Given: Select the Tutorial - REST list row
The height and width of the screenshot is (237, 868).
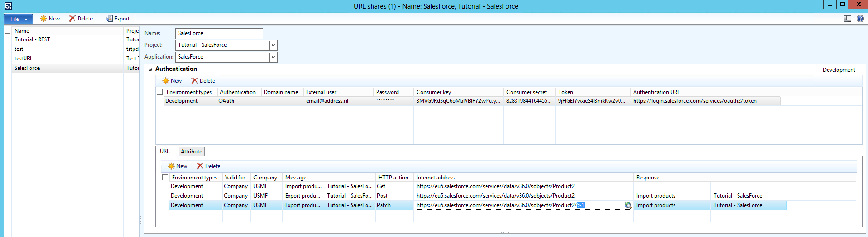Looking at the screenshot, I should point(75,39).
